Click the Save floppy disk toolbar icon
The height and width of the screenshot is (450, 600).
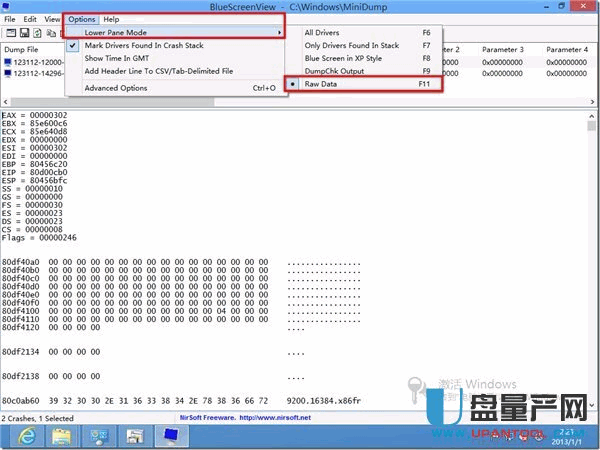click(24, 33)
